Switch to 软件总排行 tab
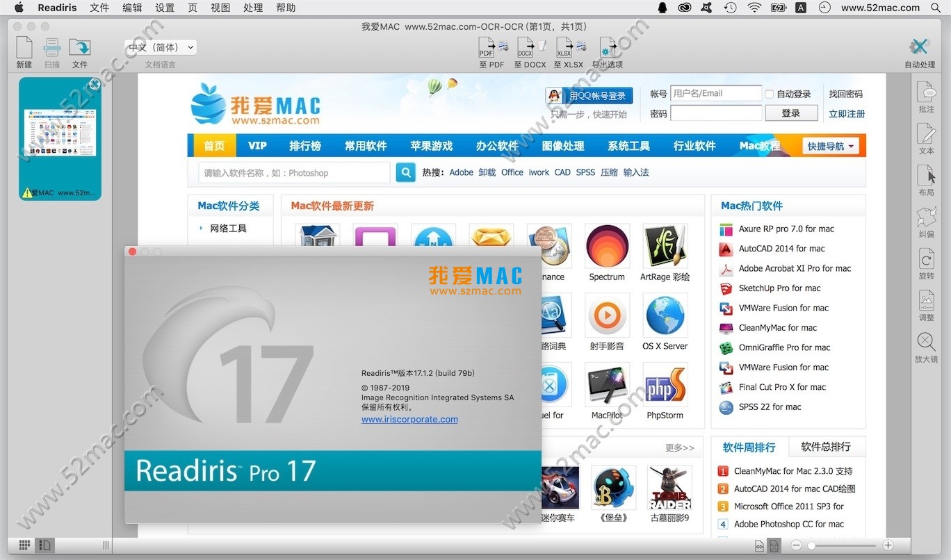The width and height of the screenshot is (951, 560). pos(825,447)
